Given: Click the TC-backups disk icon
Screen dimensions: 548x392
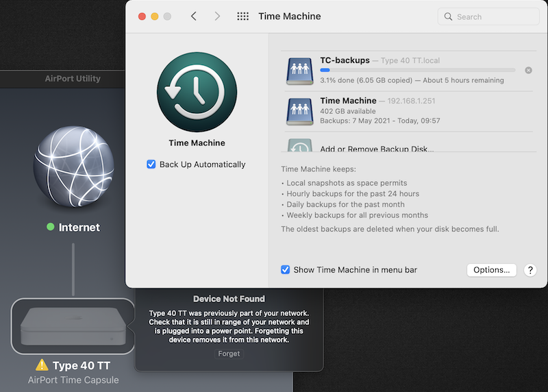Looking at the screenshot, I should [299, 71].
